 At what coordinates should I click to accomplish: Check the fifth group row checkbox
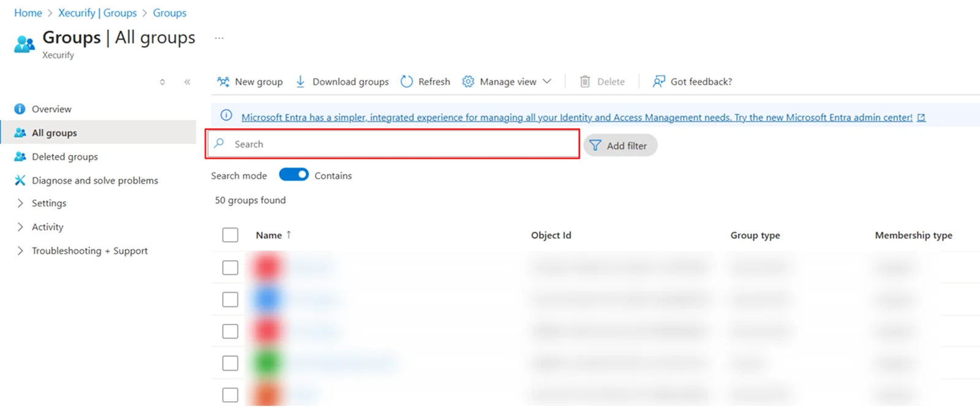[230, 395]
